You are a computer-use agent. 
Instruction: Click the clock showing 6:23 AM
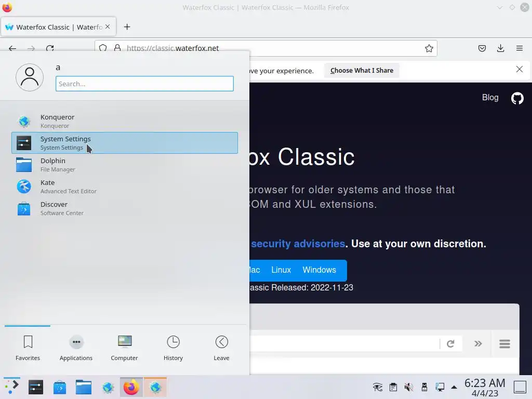point(485,387)
